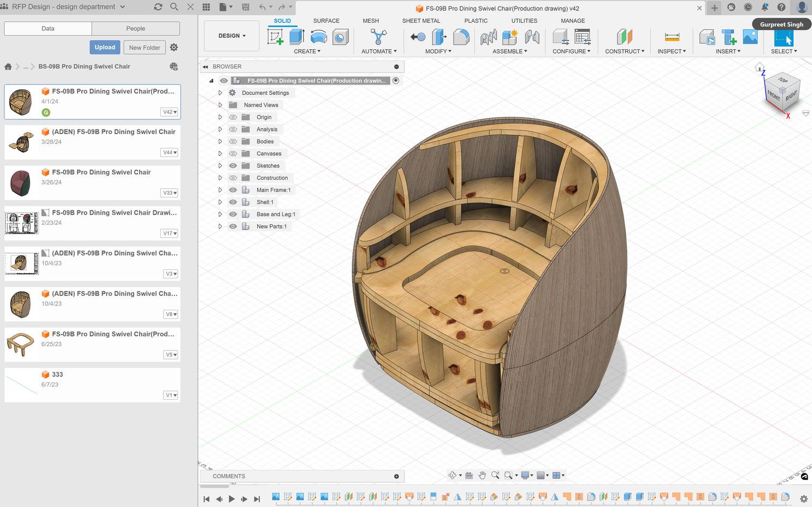Open the DESIGN workspace dropdown
Image resolution: width=812 pixels, height=507 pixels.
(x=232, y=36)
